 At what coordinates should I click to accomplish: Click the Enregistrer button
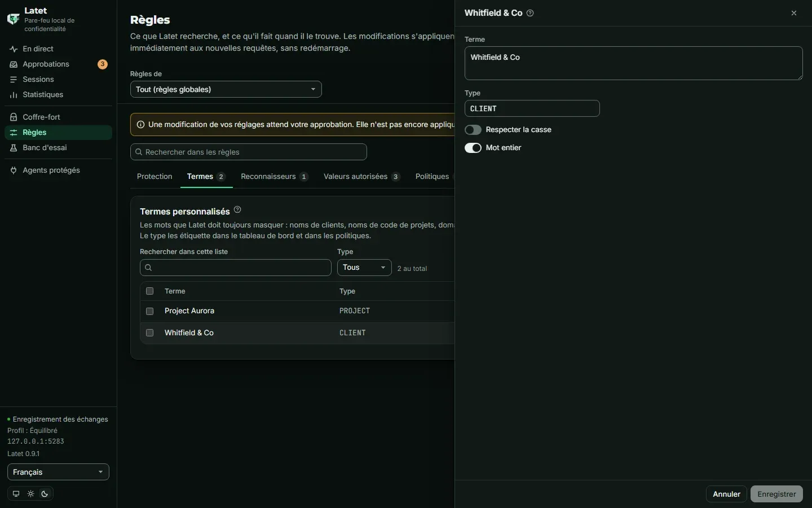pyautogui.click(x=776, y=494)
